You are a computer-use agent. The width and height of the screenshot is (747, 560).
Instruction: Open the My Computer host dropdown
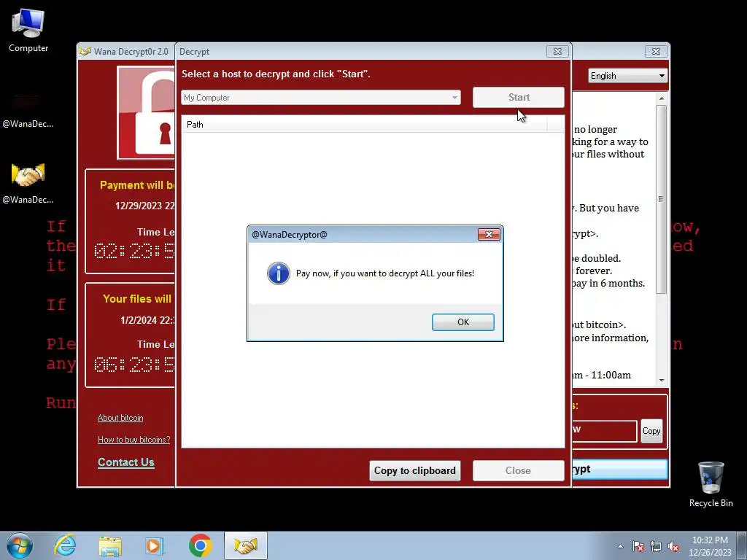pos(321,98)
